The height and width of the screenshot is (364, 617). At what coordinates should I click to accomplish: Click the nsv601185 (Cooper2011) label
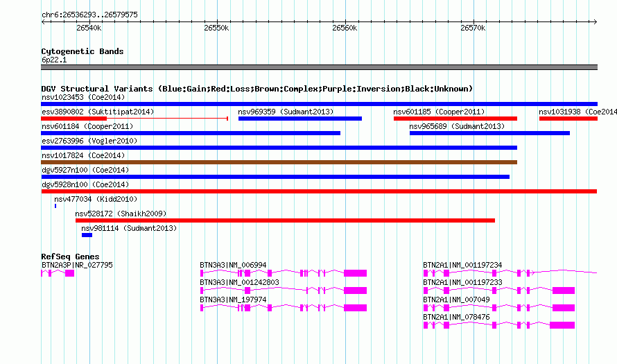(x=439, y=112)
